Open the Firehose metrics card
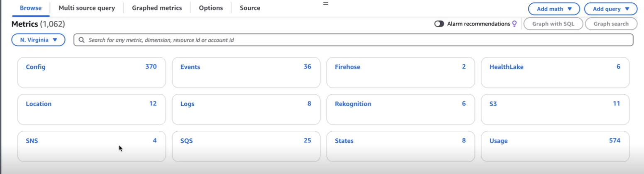This screenshot has width=644, height=174. 400,72
